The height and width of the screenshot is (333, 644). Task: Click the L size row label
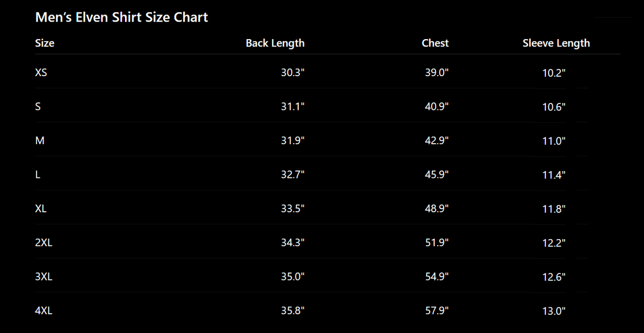pyautogui.click(x=37, y=174)
